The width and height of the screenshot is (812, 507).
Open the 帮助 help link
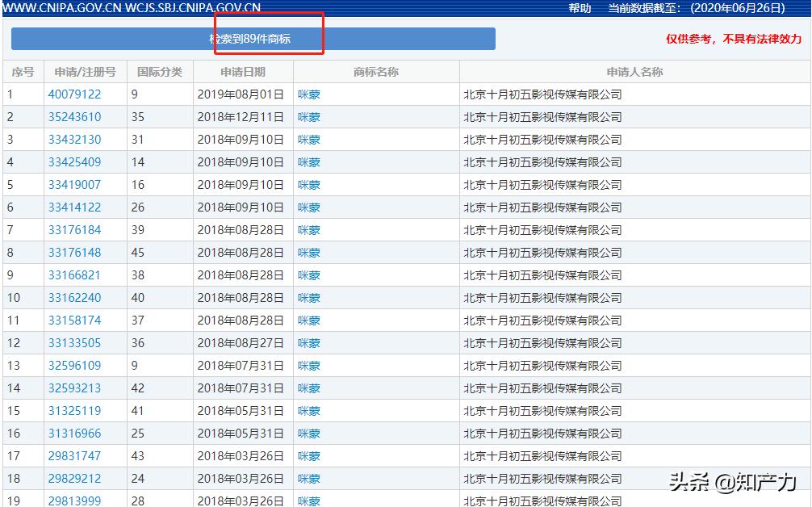point(580,8)
